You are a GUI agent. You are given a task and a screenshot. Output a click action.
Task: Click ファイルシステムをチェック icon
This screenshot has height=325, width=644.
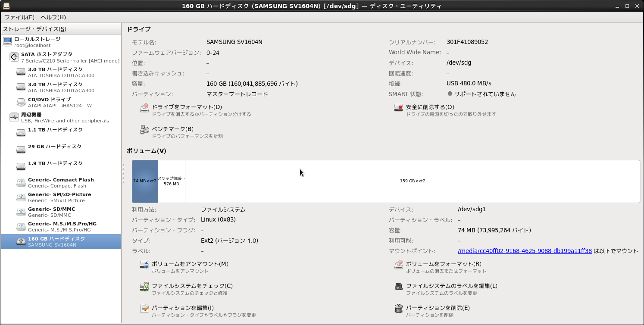144,287
